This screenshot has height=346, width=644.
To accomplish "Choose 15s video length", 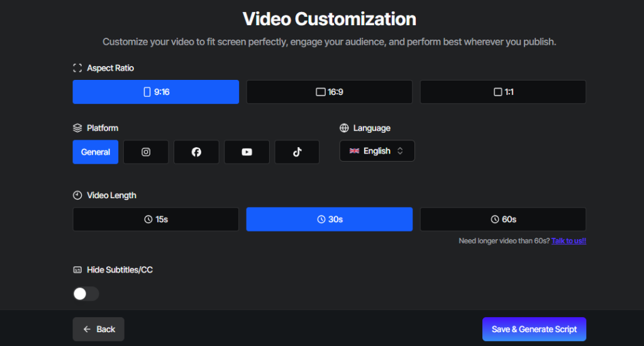I will pos(156,220).
